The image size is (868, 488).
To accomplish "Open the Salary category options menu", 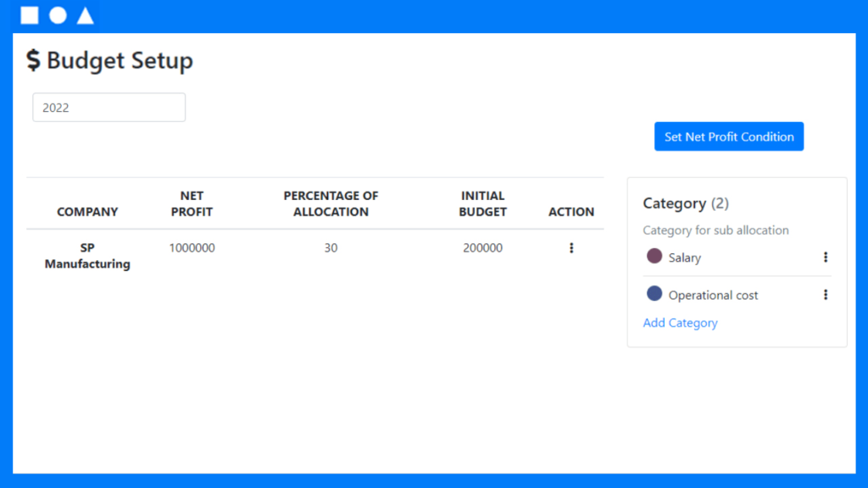I will [826, 258].
